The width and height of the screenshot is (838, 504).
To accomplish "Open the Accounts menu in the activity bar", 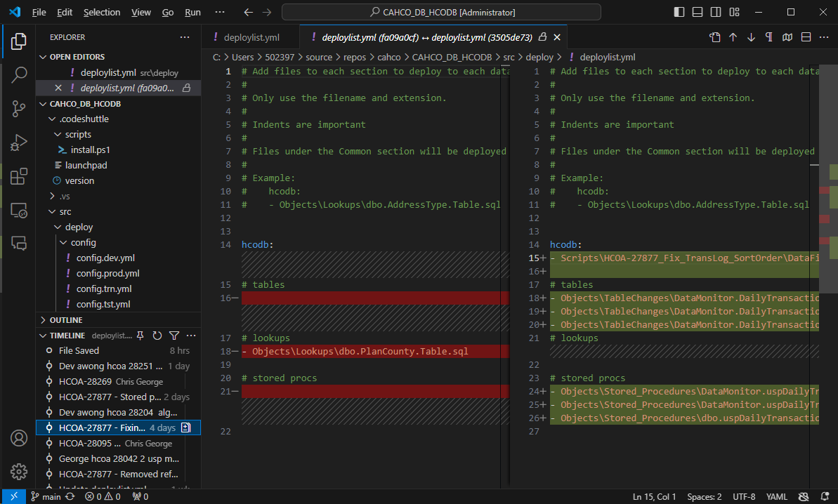I will [x=19, y=437].
